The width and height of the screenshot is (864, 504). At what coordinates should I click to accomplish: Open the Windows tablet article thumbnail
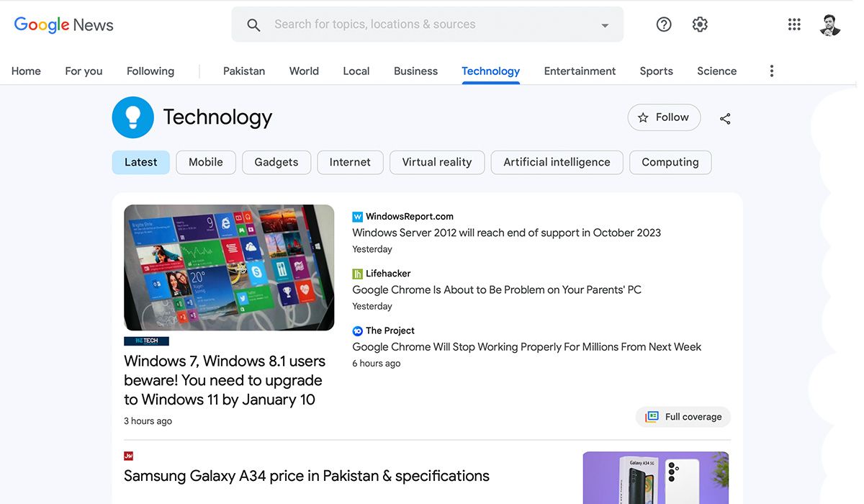(x=229, y=267)
